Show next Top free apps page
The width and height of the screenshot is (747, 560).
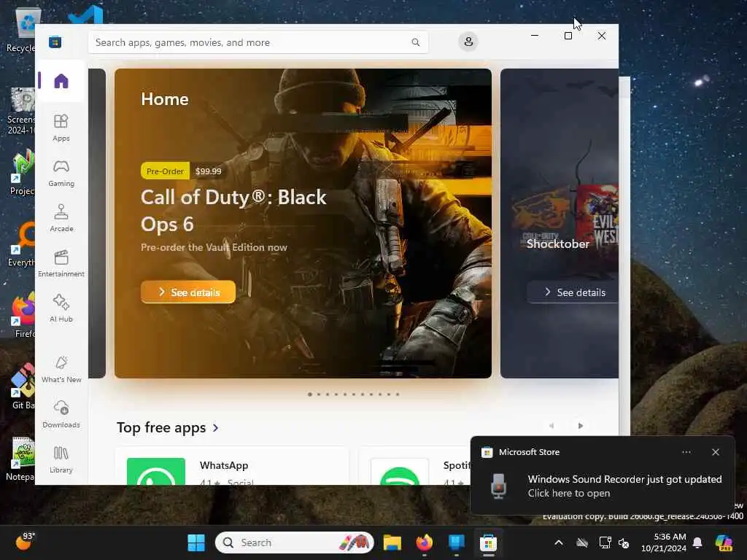580,426
